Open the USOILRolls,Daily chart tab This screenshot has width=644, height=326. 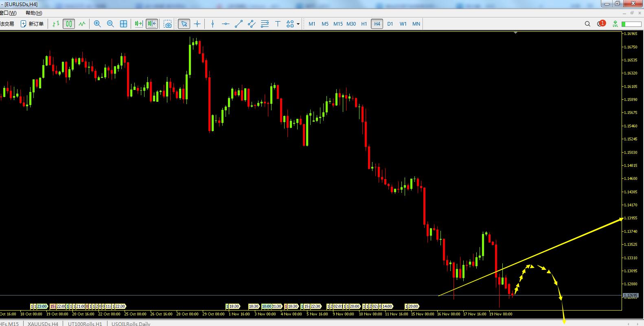tap(131, 324)
